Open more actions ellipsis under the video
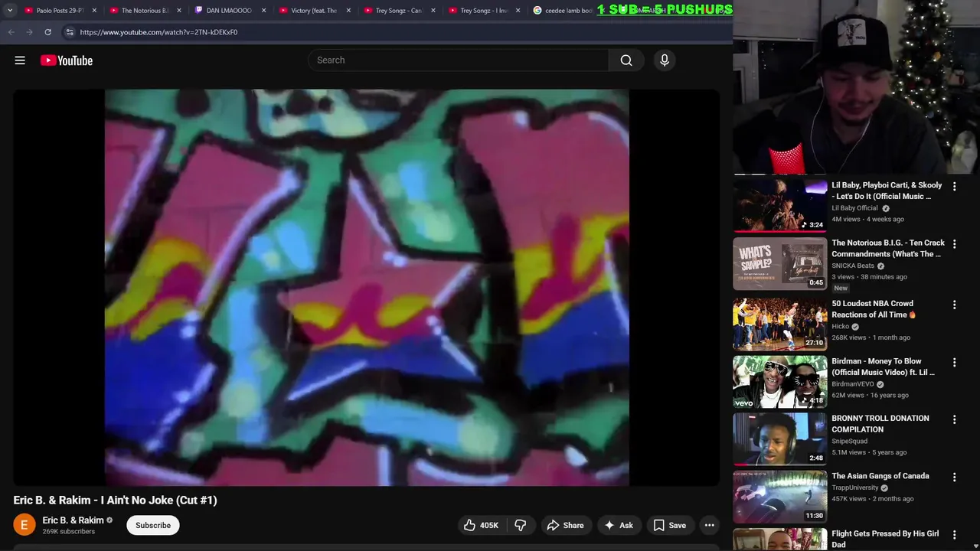980x551 pixels. (x=710, y=525)
